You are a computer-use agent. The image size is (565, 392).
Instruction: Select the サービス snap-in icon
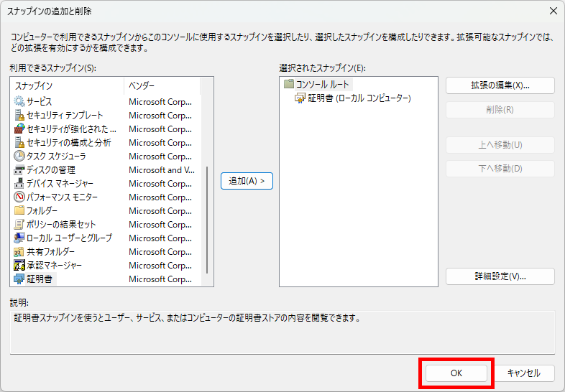tap(19, 102)
